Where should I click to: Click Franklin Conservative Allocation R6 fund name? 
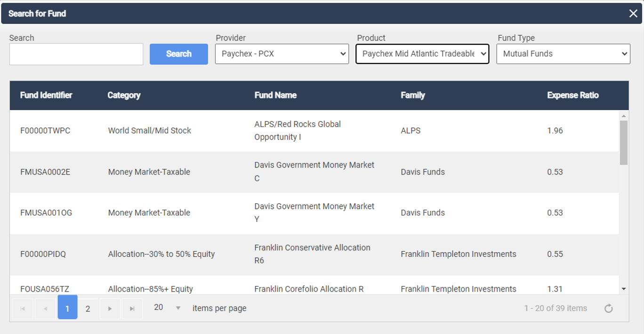(313, 254)
